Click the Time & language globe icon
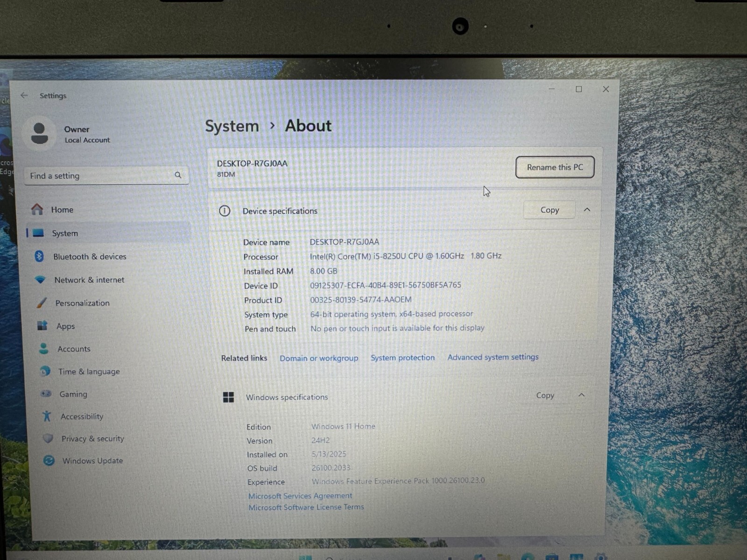Viewport: 747px width, 560px height. pos(45,371)
